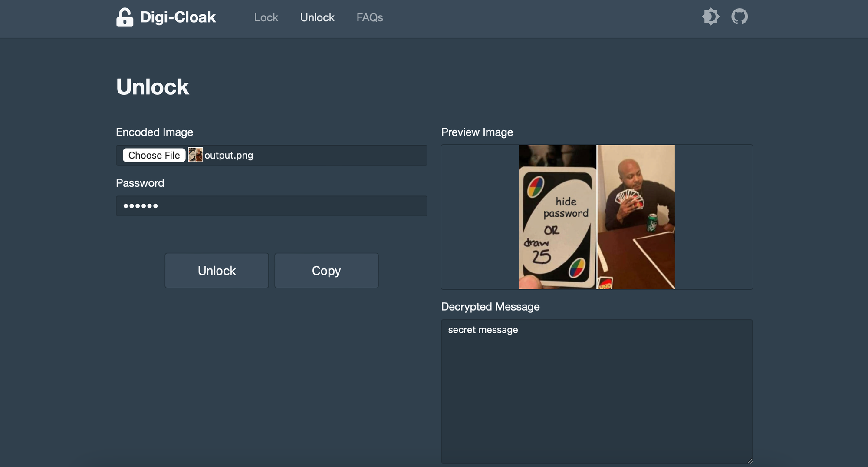Screen dimensions: 868x467
Task: Grab the text area resize handle
Action: 750,460
